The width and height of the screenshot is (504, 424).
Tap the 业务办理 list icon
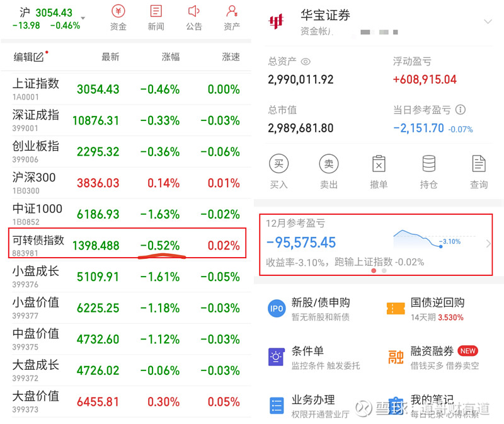point(277,406)
